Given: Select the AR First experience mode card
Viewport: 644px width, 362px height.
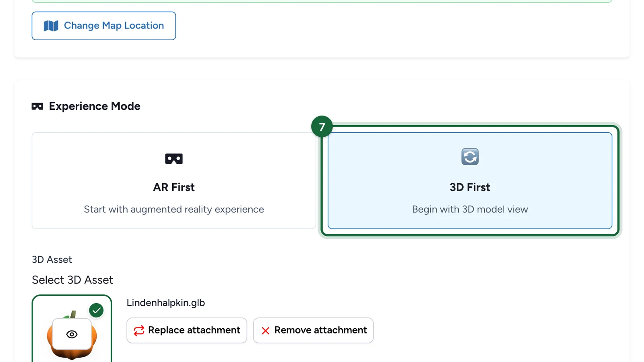Looking at the screenshot, I should tap(174, 181).
